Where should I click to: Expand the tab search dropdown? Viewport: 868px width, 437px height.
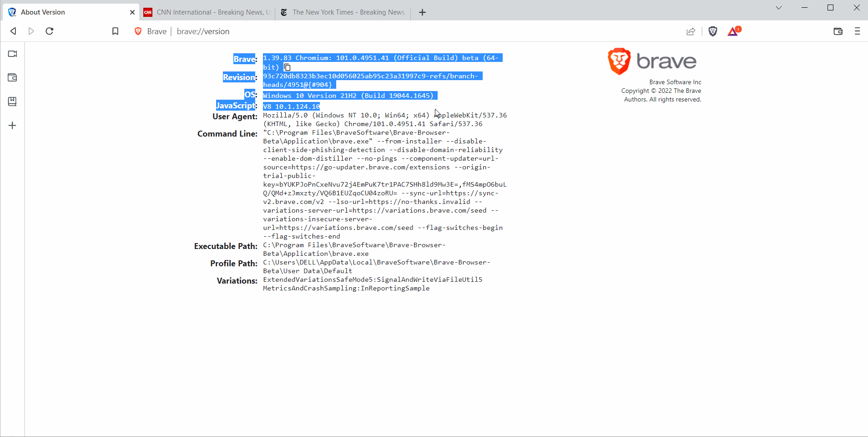coord(779,7)
